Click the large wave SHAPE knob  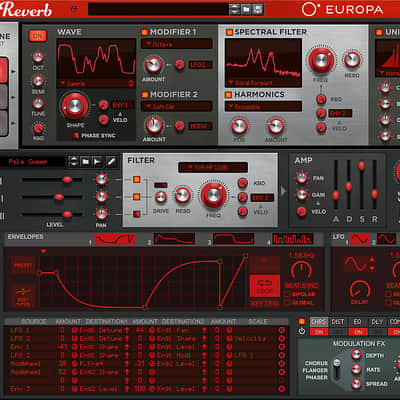tap(75, 106)
